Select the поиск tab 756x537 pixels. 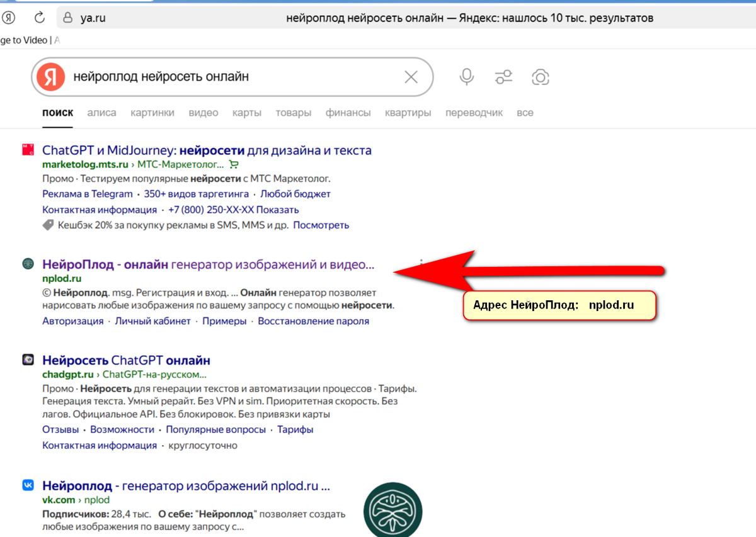(57, 113)
